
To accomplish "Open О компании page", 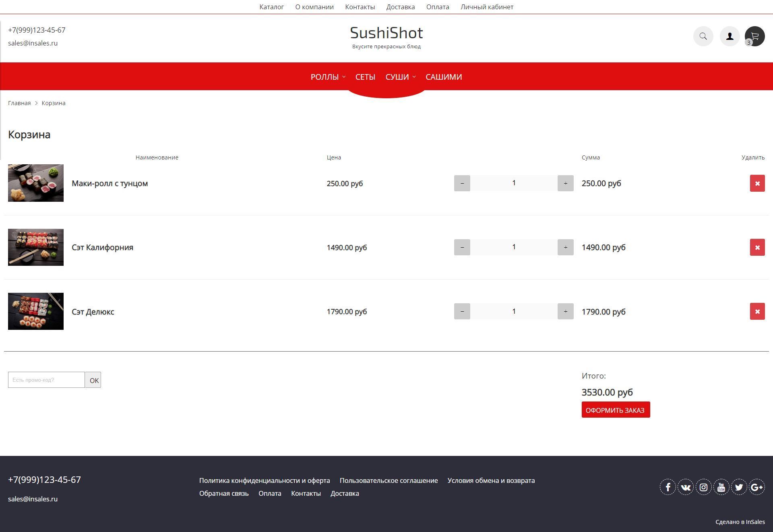I will [x=314, y=7].
